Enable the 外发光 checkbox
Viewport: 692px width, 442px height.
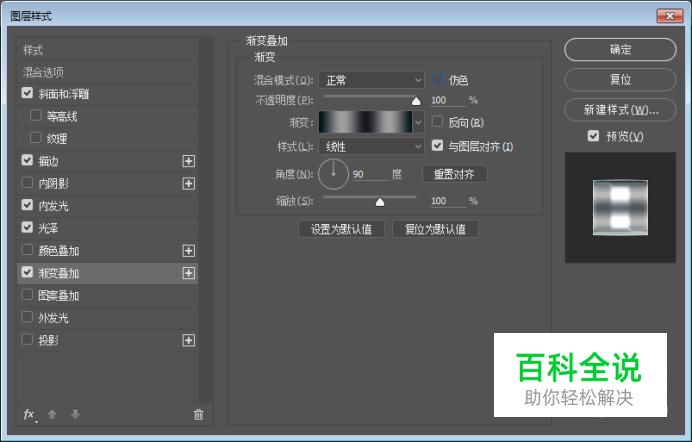click(27, 317)
